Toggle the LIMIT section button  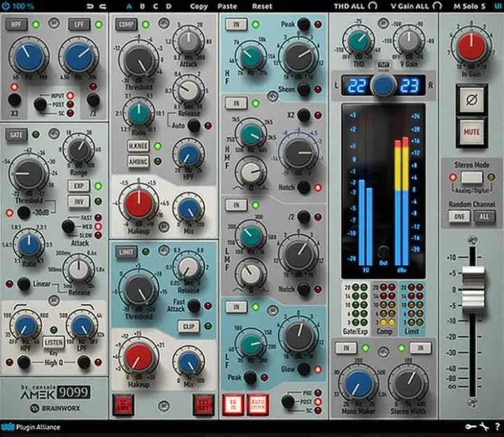pyautogui.click(x=126, y=252)
